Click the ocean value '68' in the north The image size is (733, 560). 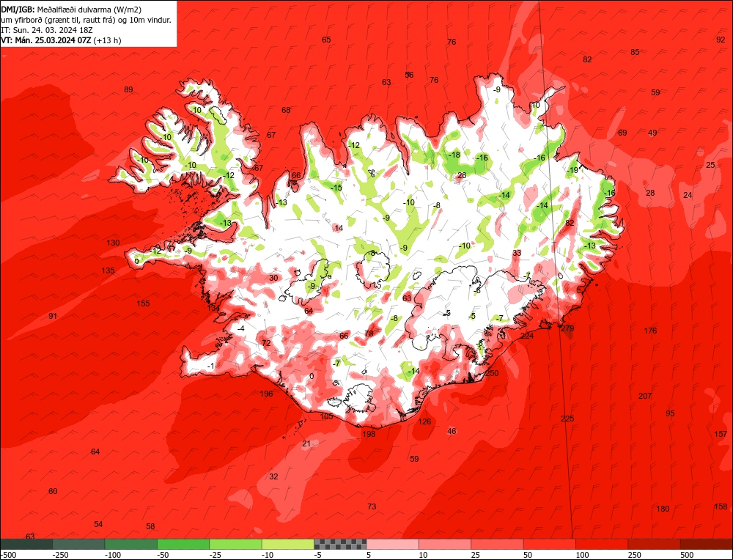point(286,110)
